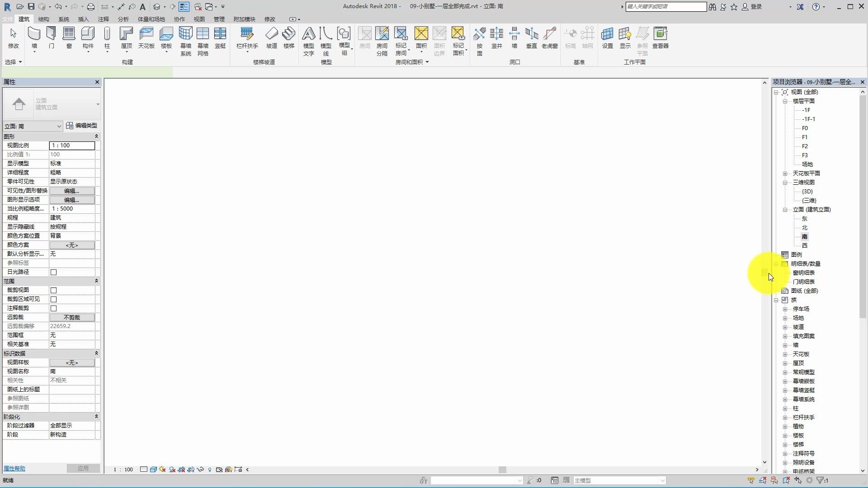This screenshot has height=488, width=868.
Task: Select the Shaft (竖井) opening tool
Action: coord(496,34)
